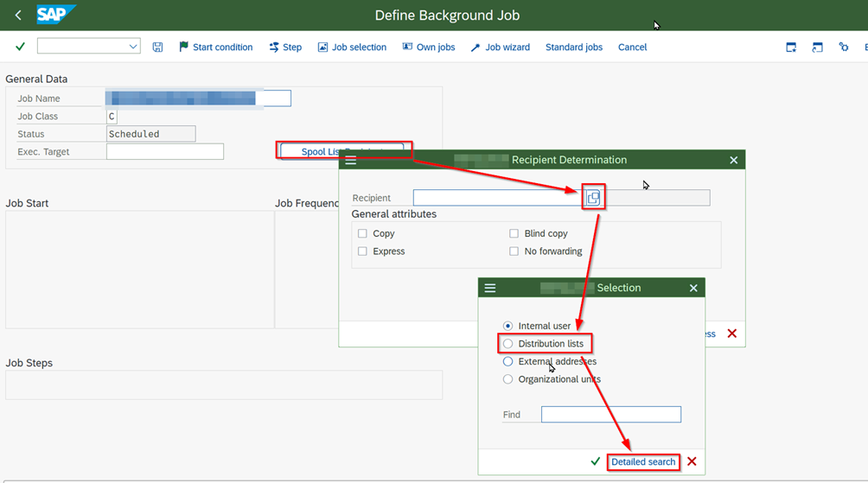The width and height of the screenshot is (868, 483).
Task: Open the Start condition toolbar item
Action: 215,47
